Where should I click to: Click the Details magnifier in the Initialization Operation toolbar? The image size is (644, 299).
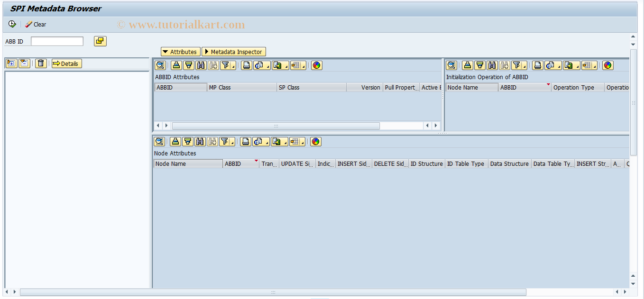(x=451, y=65)
